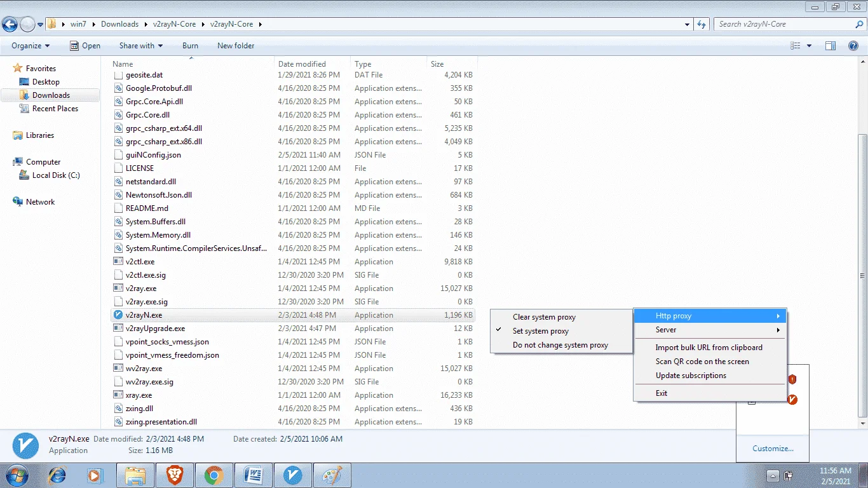Screen dimensions: 868x488
Task: Refresh the folder view in address bar
Action: 702,24
